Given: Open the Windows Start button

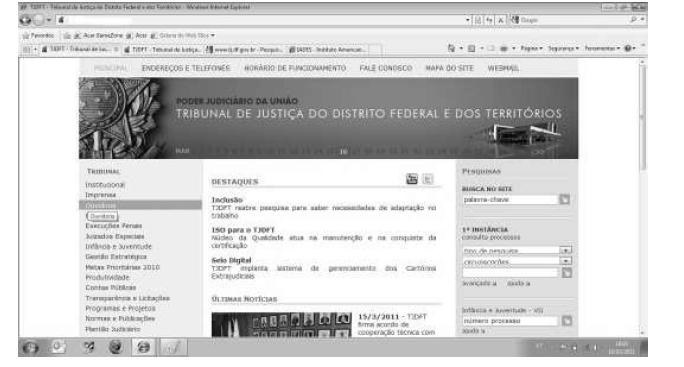Looking at the screenshot, I should (31, 347).
